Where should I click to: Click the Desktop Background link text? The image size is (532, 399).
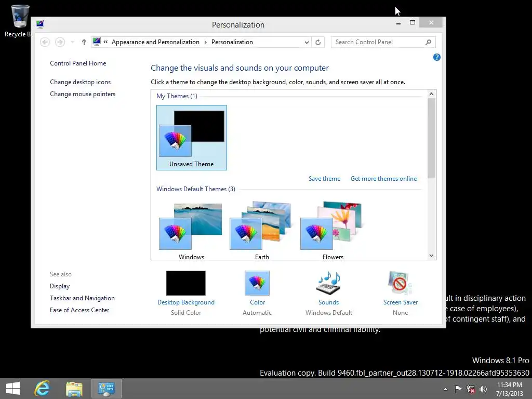186,302
